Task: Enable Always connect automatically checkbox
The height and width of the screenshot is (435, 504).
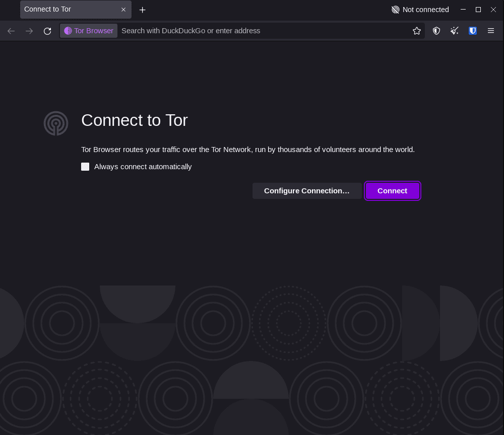Action: coord(85,167)
